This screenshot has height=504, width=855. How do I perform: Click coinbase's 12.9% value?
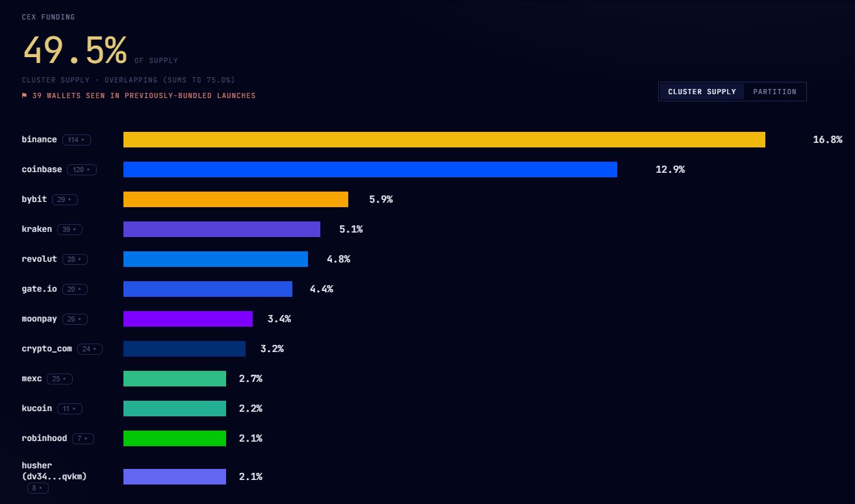pos(670,170)
